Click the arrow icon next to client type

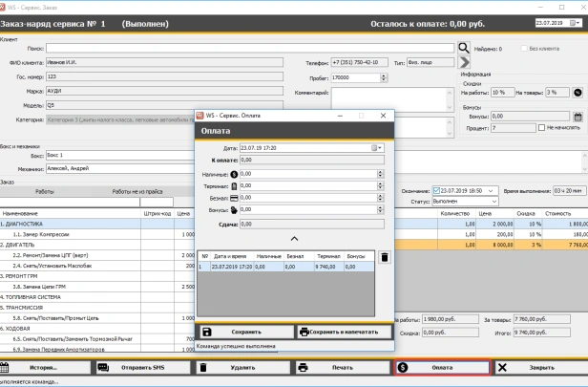[464, 61]
